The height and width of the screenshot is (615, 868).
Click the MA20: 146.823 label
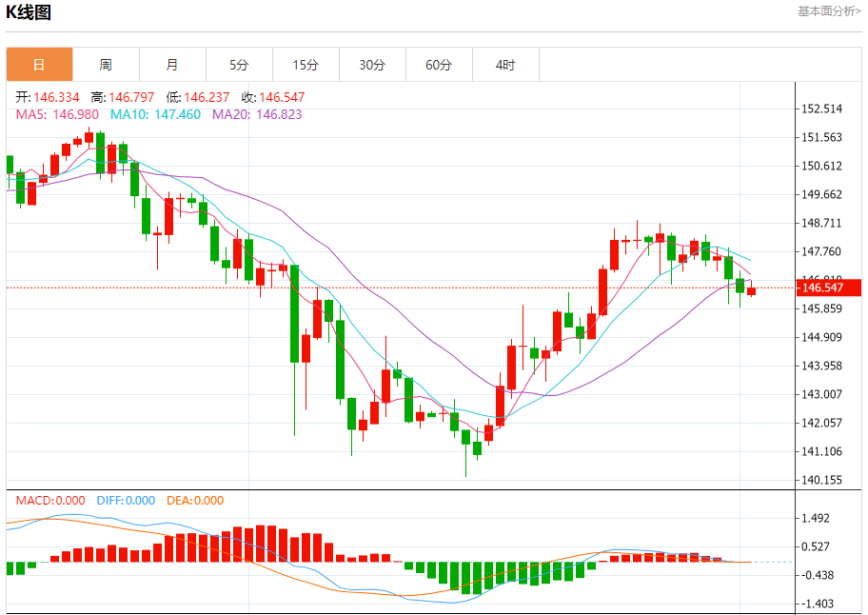click(x=257, y=114)
